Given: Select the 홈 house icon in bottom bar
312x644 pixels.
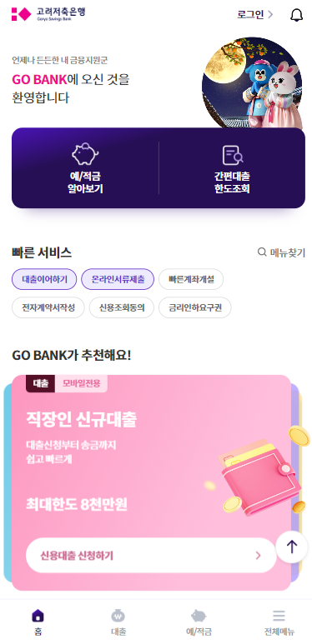Looking at the screenshot, I should 38,616.
